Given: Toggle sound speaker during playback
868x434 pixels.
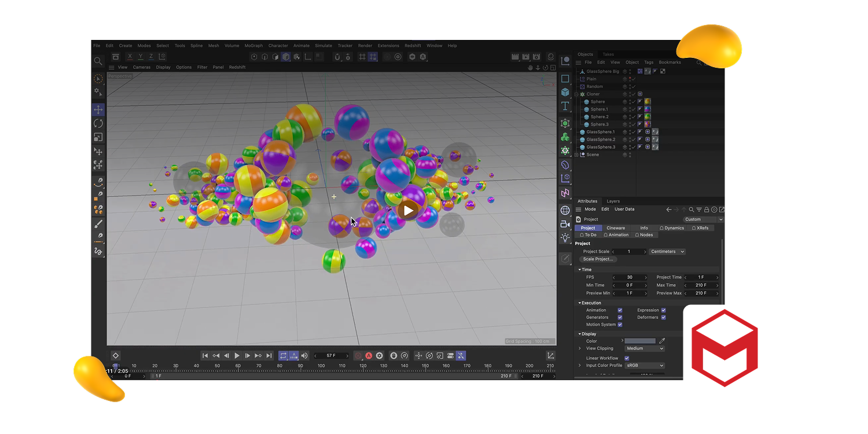Looking at the screenshot, I should click(304, 355).
